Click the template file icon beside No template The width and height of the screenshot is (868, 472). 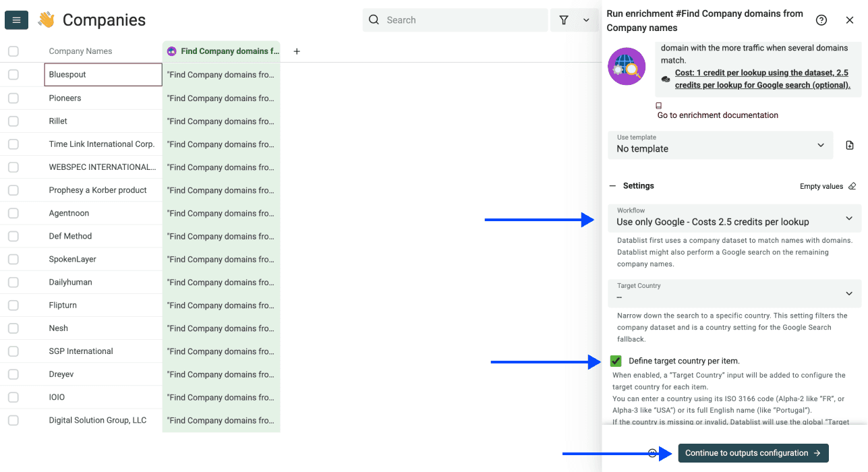point(850,145)
